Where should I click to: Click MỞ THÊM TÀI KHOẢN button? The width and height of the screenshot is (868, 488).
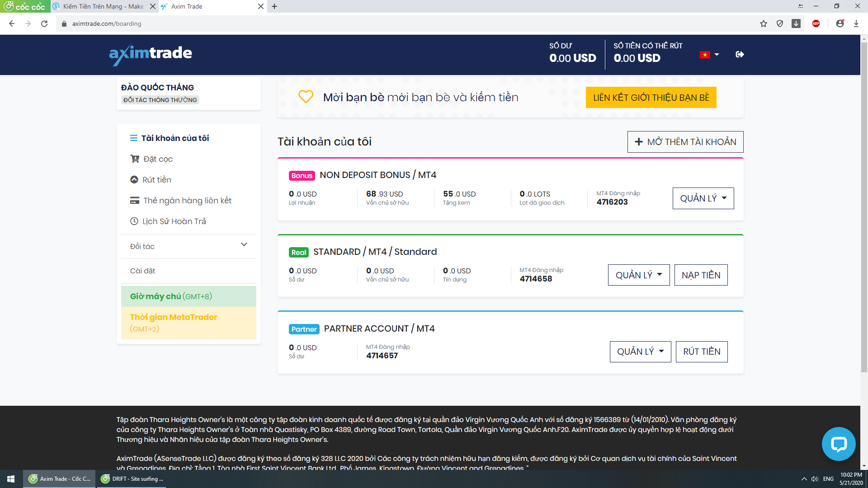[685, 142]
